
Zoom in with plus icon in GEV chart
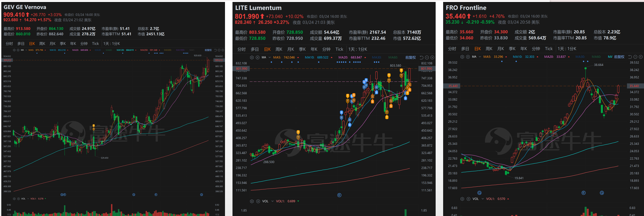223,50
